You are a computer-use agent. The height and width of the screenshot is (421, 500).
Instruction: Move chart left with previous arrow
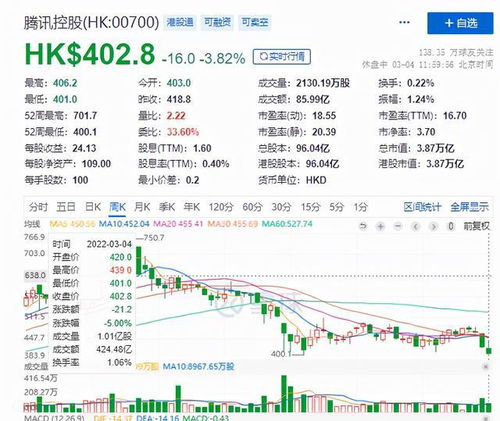point(415,227)
